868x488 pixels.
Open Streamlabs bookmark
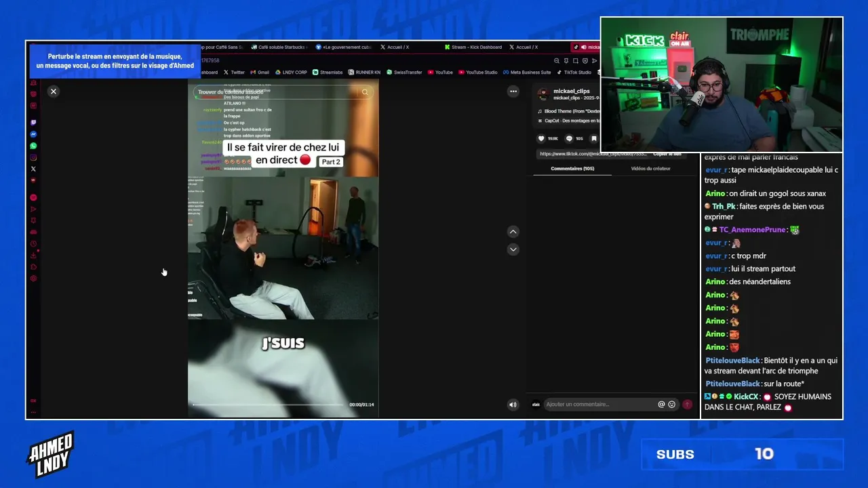click(328, 73)
